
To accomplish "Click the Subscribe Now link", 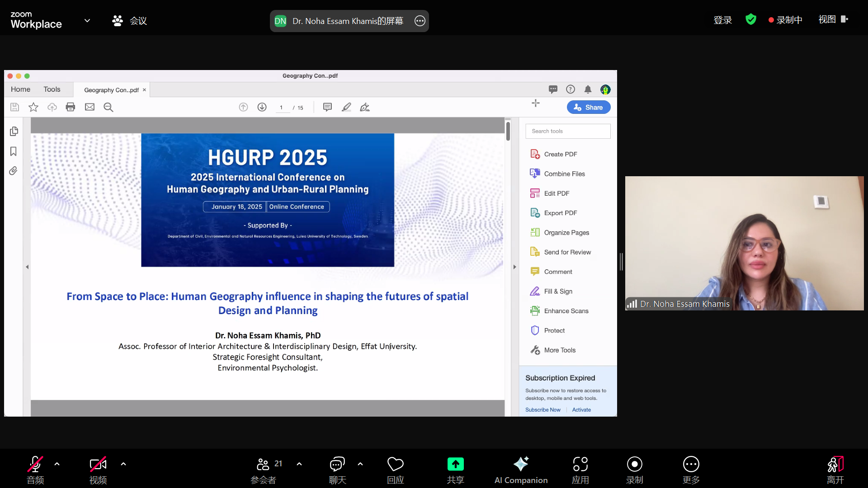I will coord(542,410).
